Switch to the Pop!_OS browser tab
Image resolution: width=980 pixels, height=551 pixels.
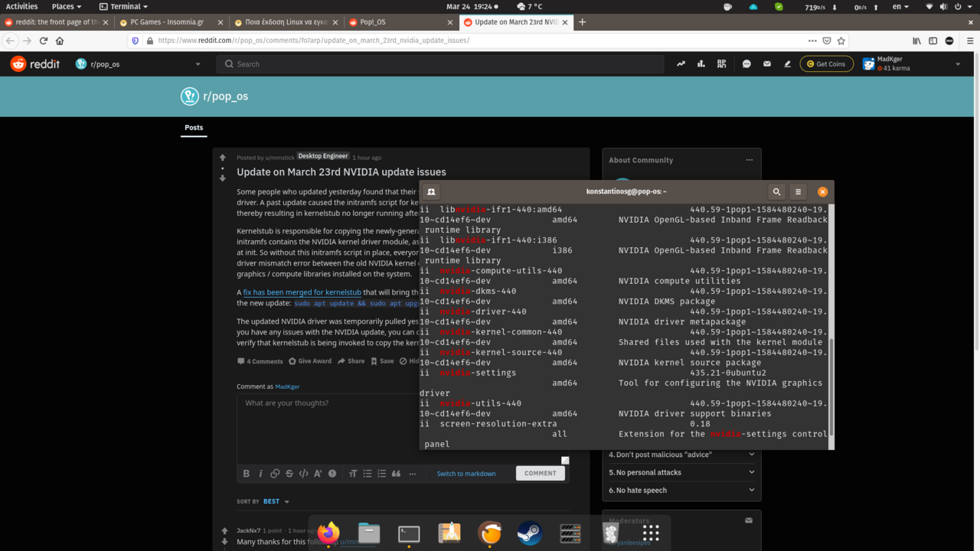[x=400, y=22]
